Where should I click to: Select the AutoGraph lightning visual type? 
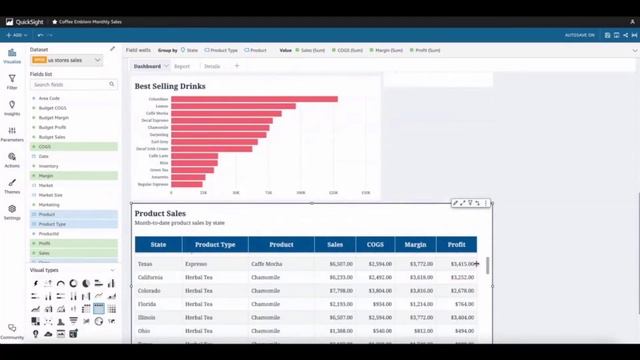click(x=36, y=283)
